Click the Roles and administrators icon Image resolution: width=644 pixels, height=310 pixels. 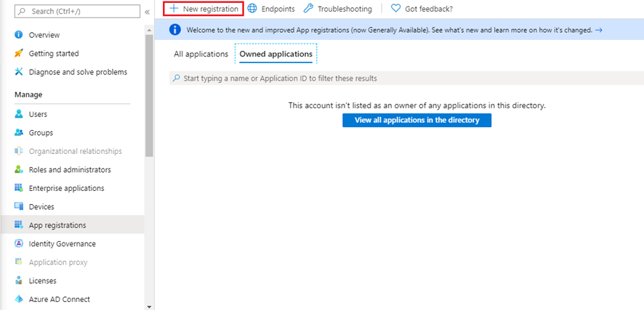coord(18,169)
